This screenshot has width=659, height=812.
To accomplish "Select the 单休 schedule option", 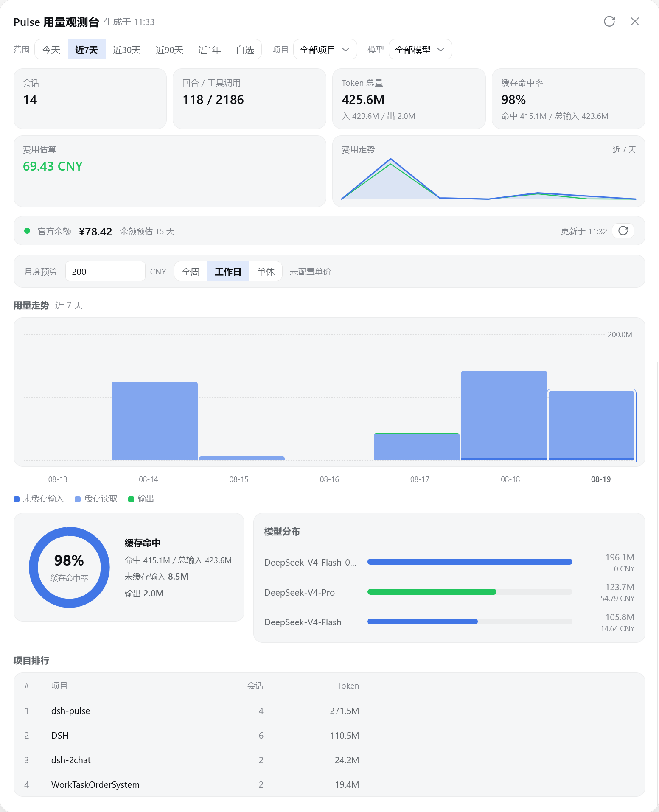I will (266, 272).
